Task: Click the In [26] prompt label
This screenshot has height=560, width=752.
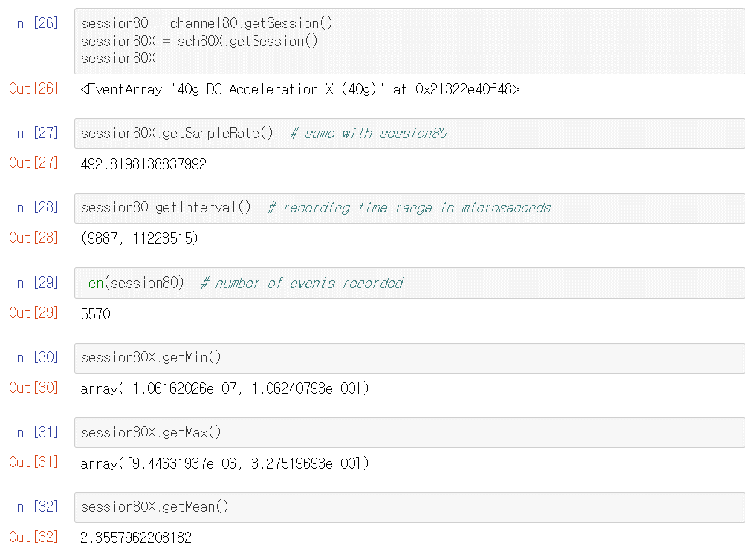Action: [x=39, y=23]
